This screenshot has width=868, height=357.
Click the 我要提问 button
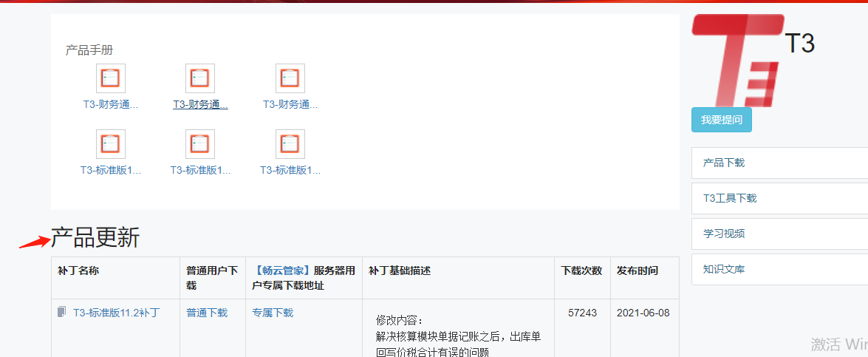coord(721,120)
